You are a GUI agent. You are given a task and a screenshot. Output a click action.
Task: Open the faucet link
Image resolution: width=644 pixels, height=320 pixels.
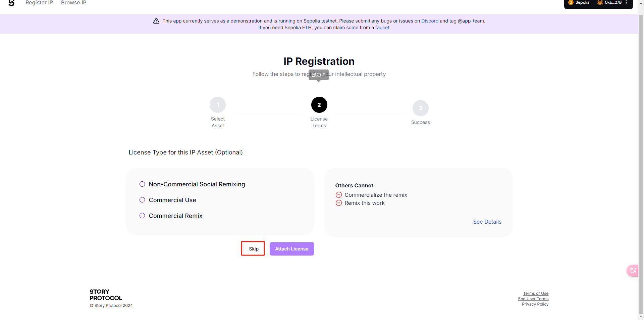(x=382, y=28)
